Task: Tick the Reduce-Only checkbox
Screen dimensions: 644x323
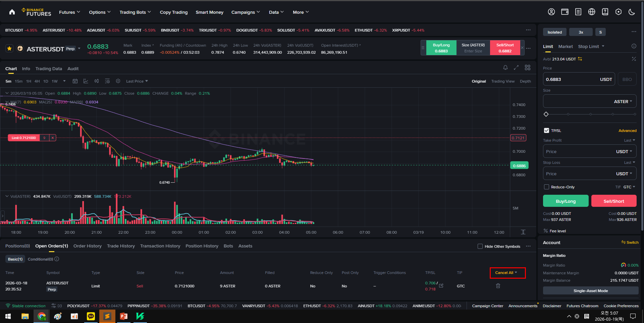Action: click(x=546, y=187)
